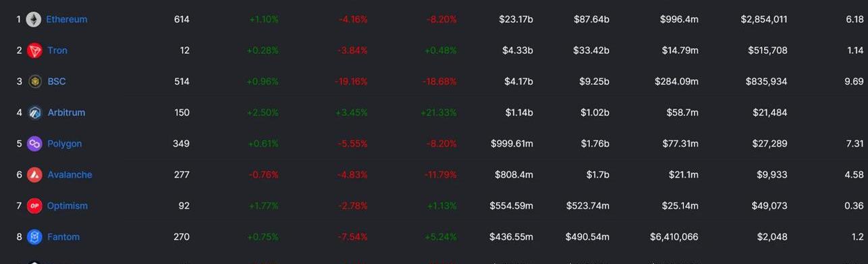Click the Arbitrum logo icon
The height and width of the screenshot is (264, 868).
[34, 113]
